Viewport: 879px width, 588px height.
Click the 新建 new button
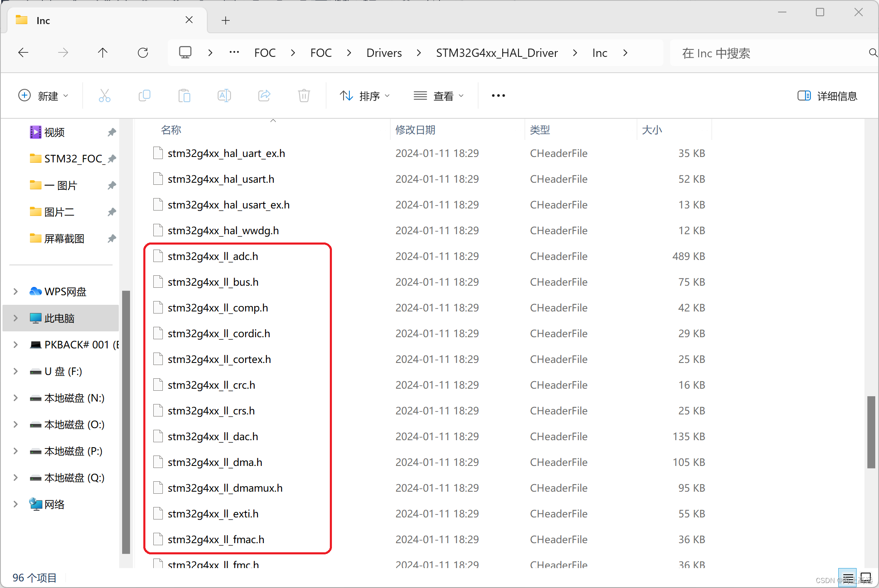(43, 96)
